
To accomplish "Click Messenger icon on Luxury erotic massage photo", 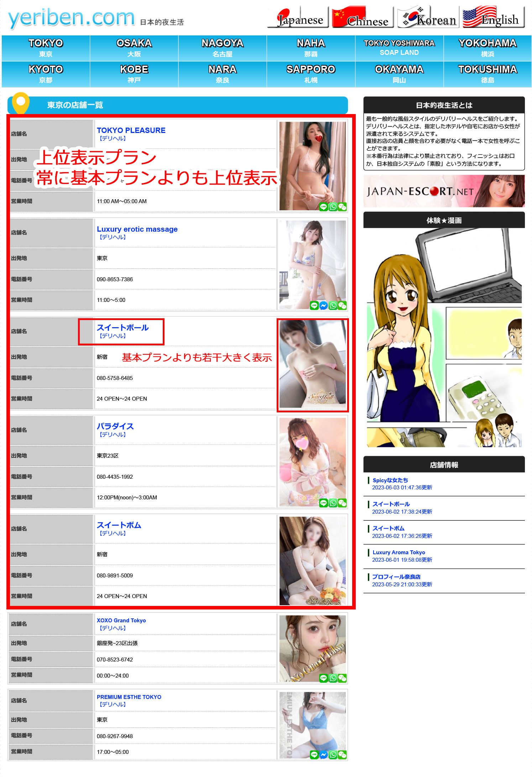I will [x=323, y=305].
